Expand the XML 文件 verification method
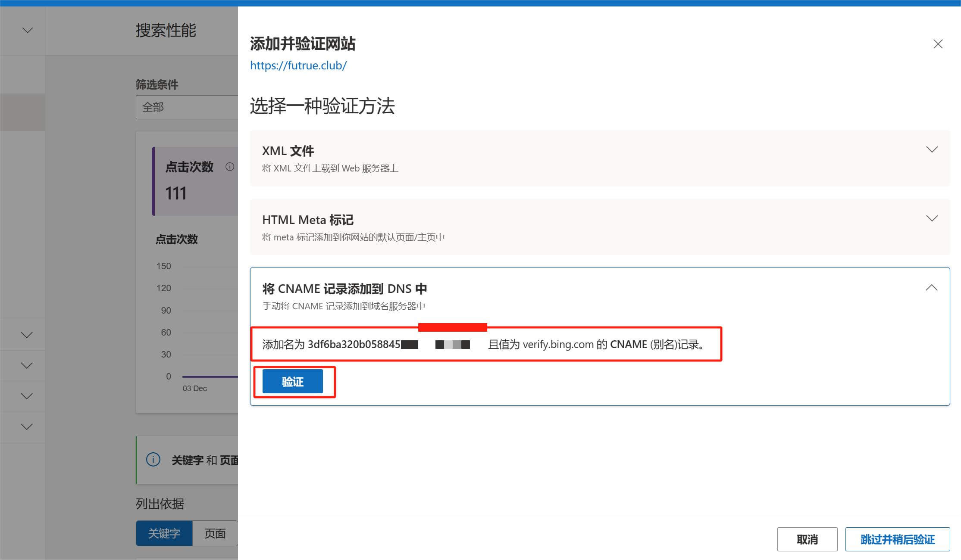This screenshot has width=961, height=560. coord(932,149)
